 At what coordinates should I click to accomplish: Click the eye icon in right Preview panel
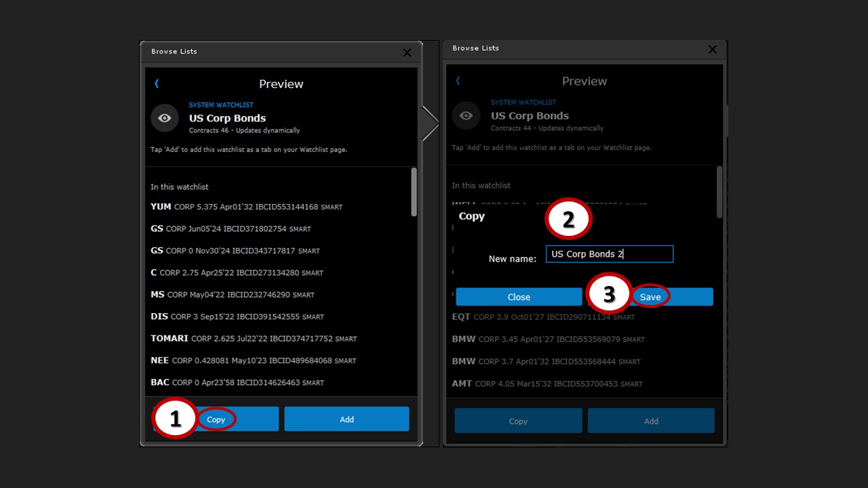pos(466,115)
